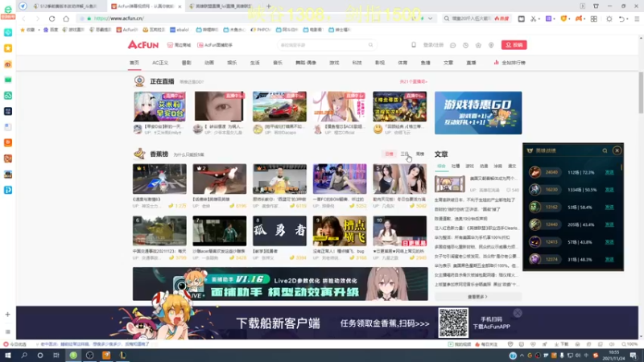Click the hero avatar in the 12440 row

point(535,224)
